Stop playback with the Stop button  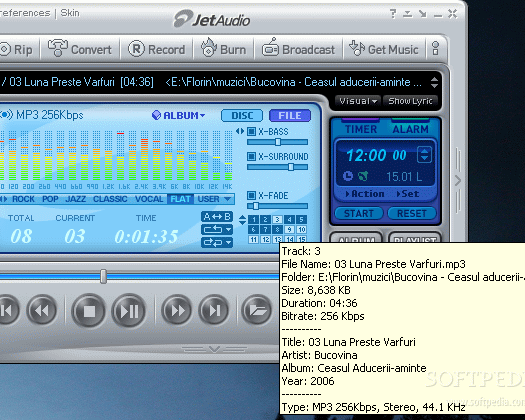(x=89, y=310)
